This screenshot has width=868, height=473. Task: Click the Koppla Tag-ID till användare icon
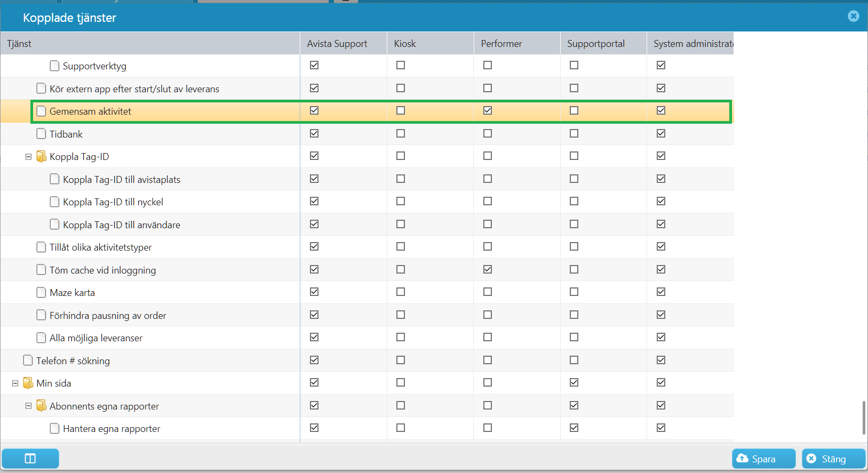pyautogui.click(x=54, y=225)
